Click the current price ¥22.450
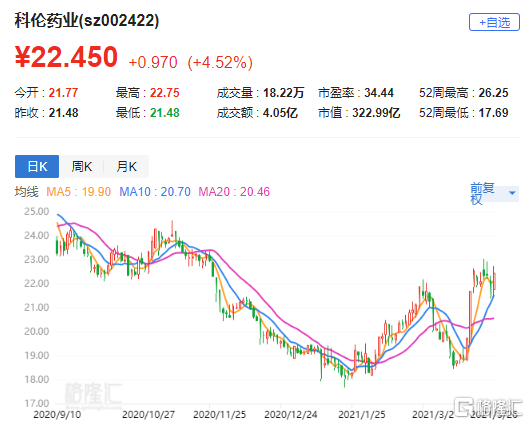 coord(66,57)
